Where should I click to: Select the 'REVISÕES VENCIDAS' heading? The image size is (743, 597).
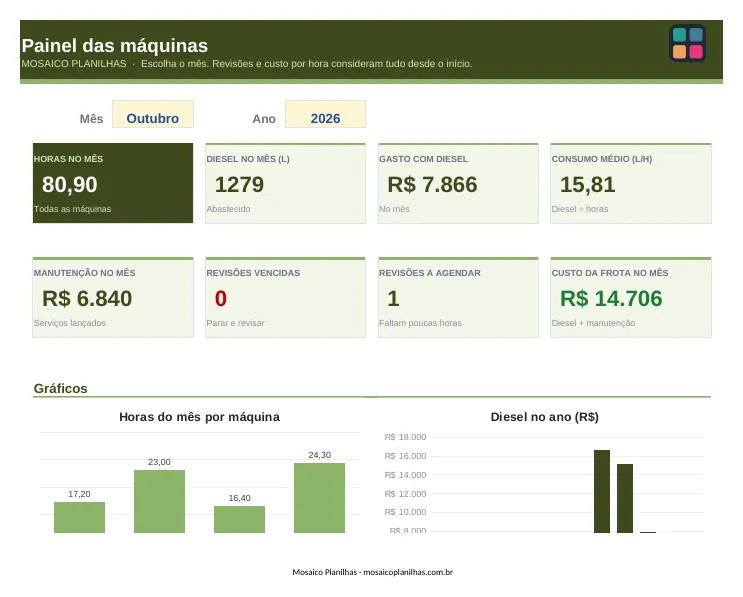[253, 273]
